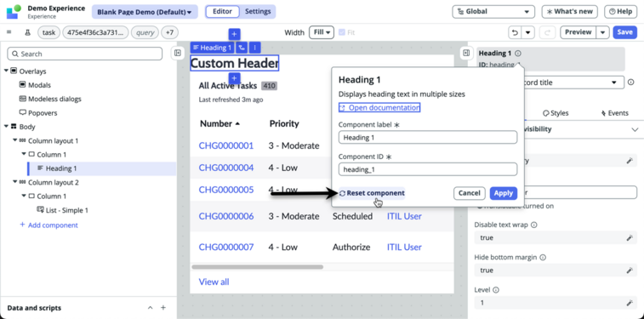Click the Heading 1 component tag on canvas
The width and height of the screenshot is (644, 319).
tap(213, 48)
